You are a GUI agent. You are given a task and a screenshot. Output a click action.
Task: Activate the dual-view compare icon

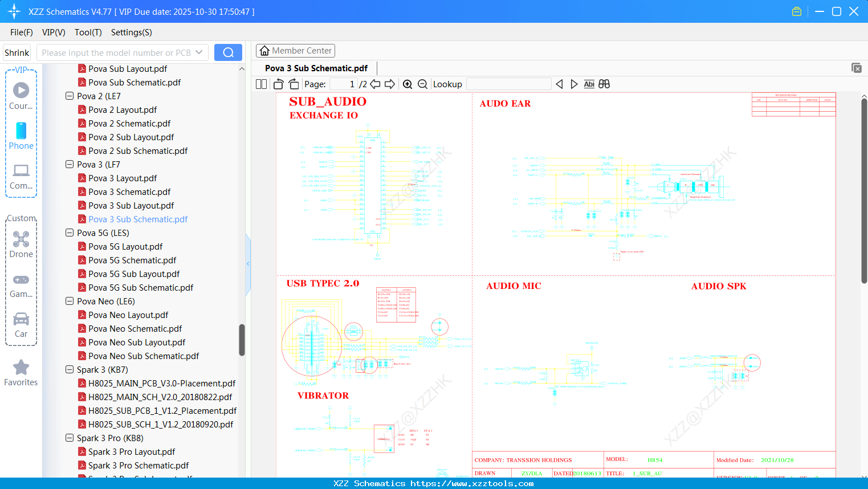(x=604, y=83)
